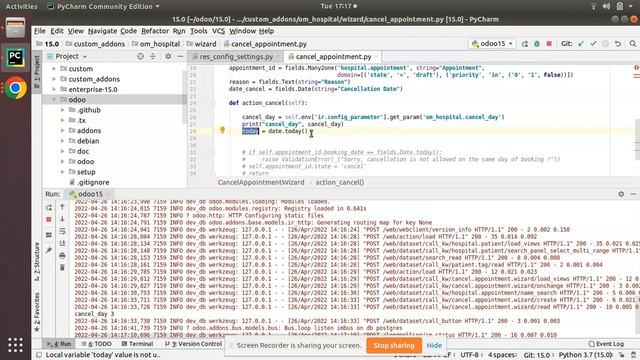Click the green Debug bug icon
640x360 pixels.
coord(537,44)
